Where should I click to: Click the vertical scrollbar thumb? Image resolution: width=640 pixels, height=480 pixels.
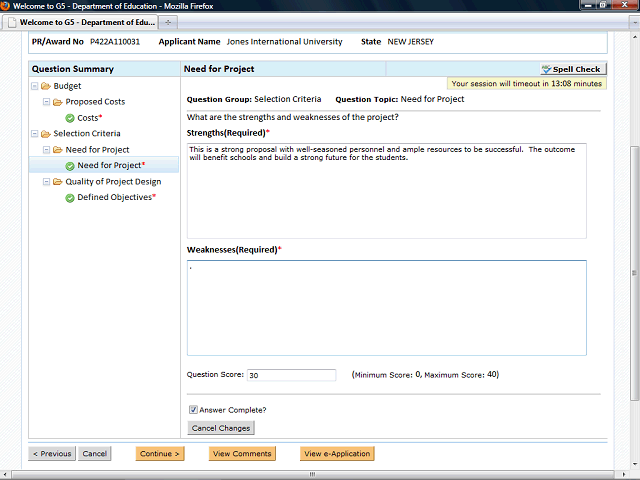[x=635, y=273]
